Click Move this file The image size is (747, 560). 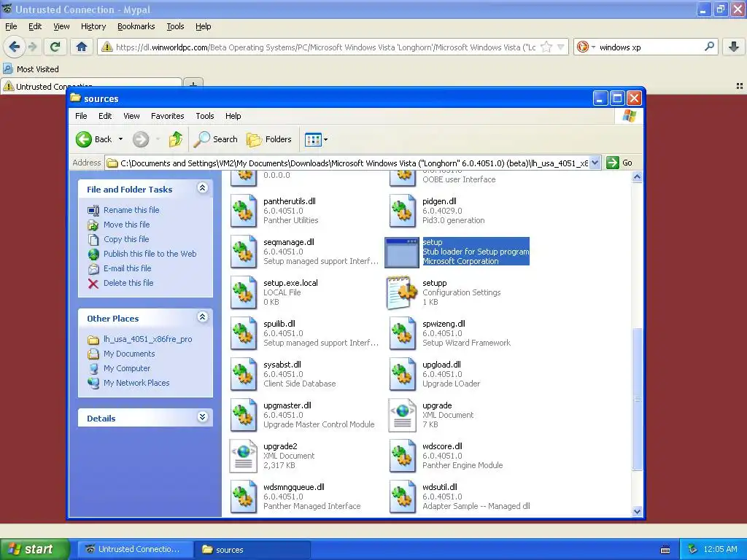coord(127,225)
